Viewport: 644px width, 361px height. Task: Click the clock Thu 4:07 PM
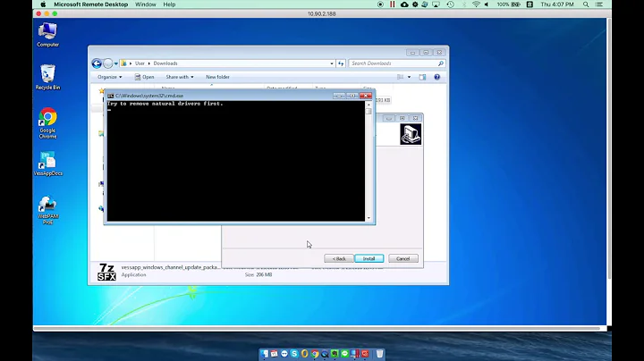(x=557, y=4)
